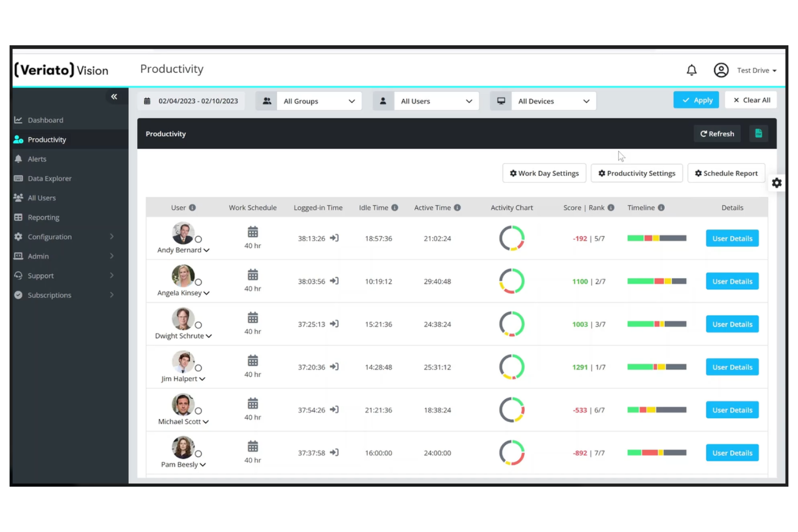Viewport: 798px width, 532px height.
Task: Expand Michael Scott's user dropdown
Action: coord(205,422)
